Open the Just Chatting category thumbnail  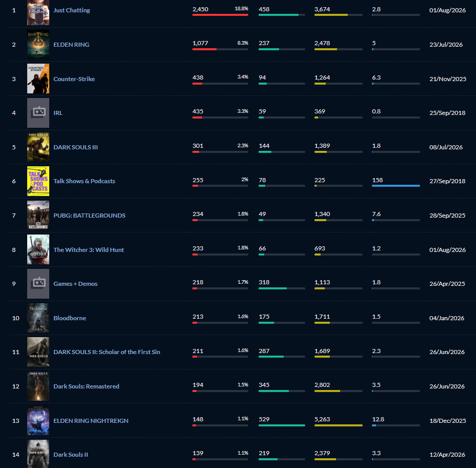click(x=38, y=12)
